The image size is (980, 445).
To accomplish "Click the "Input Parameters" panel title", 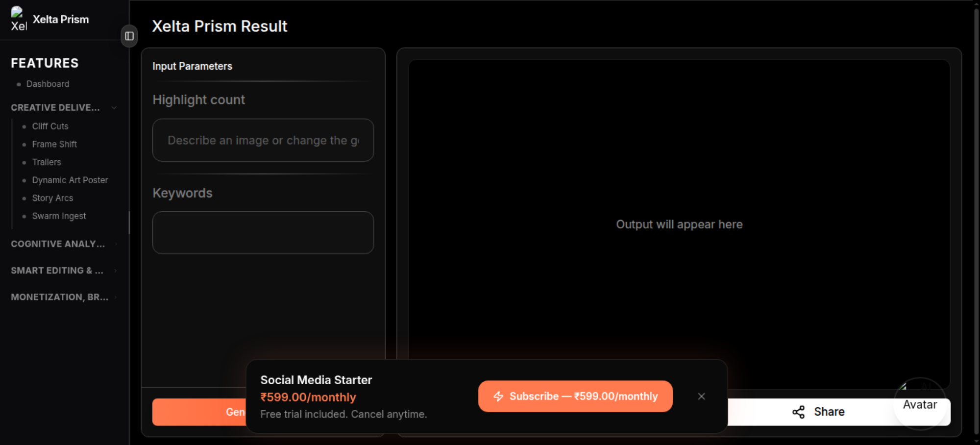I will [x=192, y=66].
